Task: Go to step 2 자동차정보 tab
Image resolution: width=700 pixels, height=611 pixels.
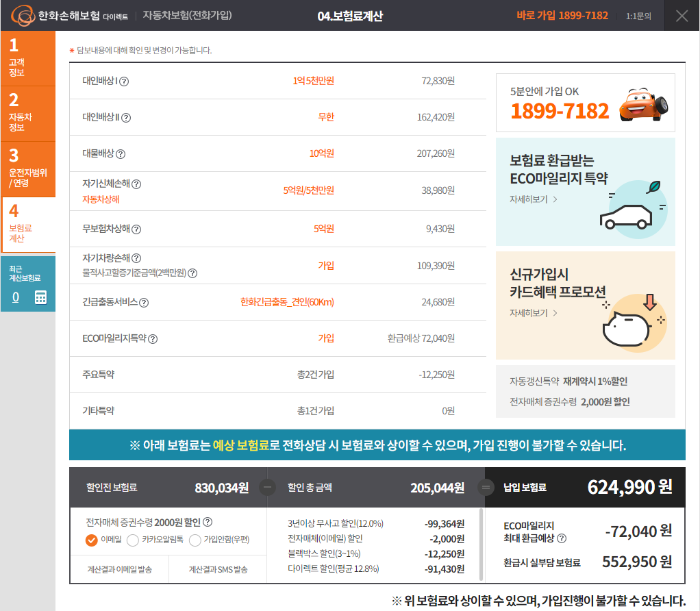Action: click(x=28, y=114)
